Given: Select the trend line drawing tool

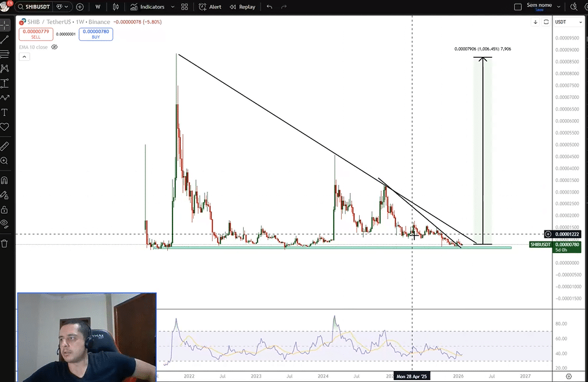Looking at the screenshot, I should point(5,39).
